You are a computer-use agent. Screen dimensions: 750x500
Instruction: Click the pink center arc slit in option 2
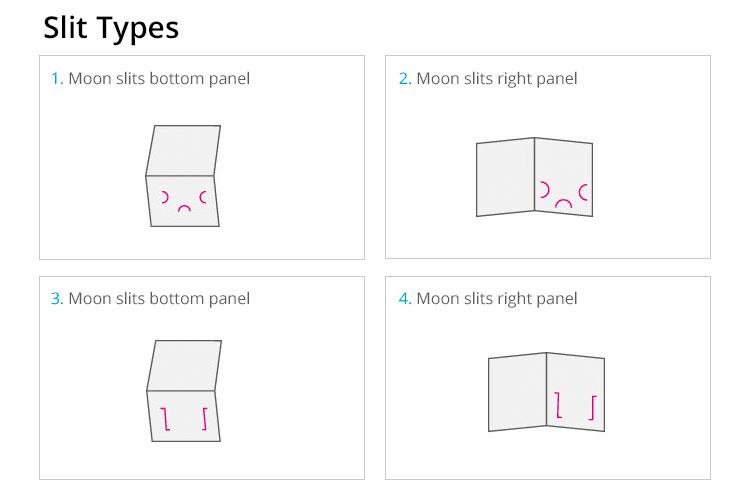[x=563, y=203]
